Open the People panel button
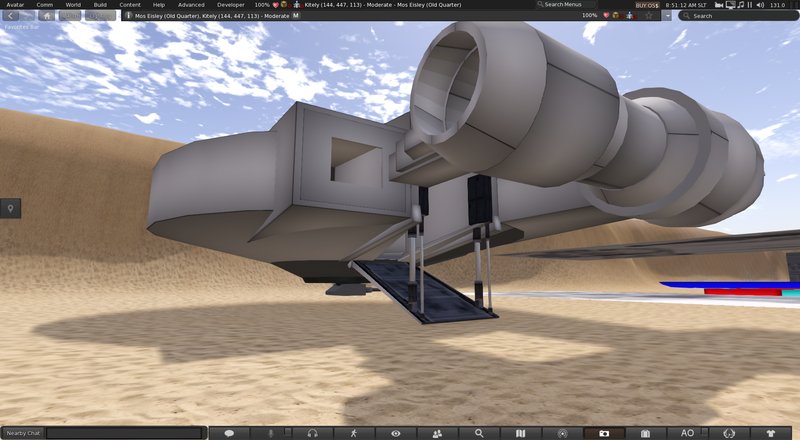The height and width of the screenshot is (440, 800). (x=437, y=433)
